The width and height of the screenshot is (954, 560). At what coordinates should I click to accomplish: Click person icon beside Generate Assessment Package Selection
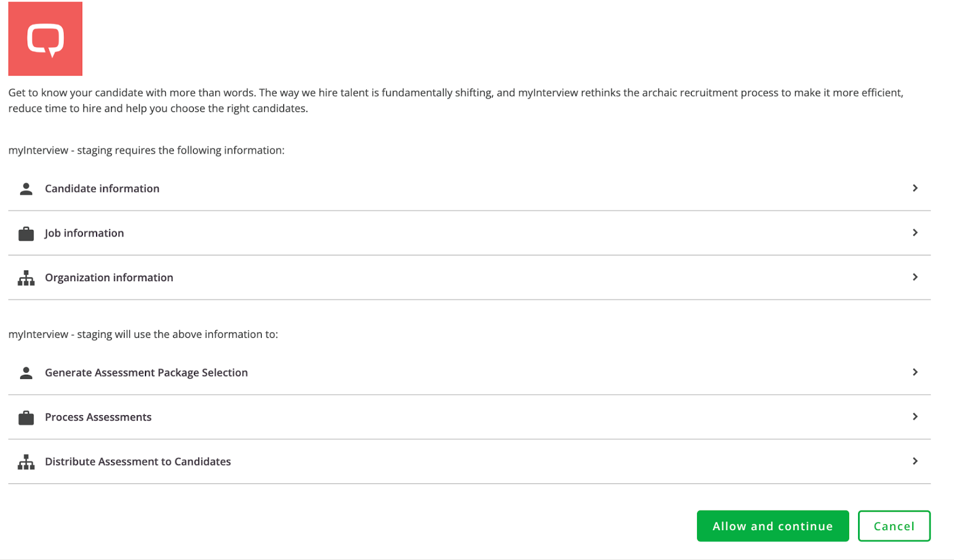[26, 373]
